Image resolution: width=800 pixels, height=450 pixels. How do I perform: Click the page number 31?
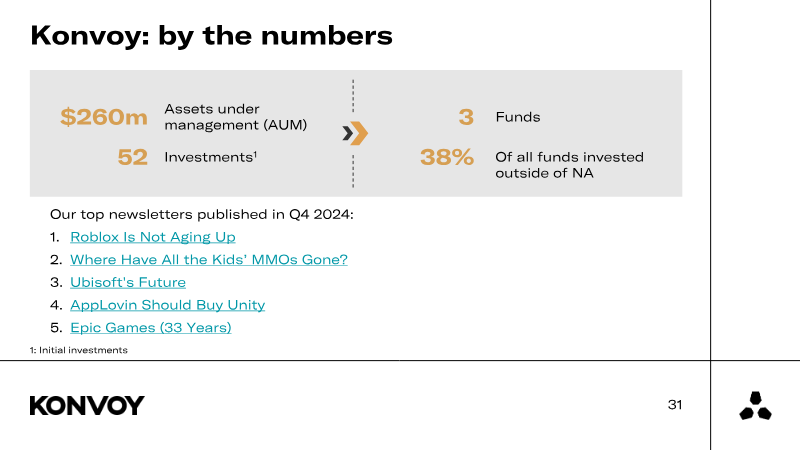pos(675,405)
